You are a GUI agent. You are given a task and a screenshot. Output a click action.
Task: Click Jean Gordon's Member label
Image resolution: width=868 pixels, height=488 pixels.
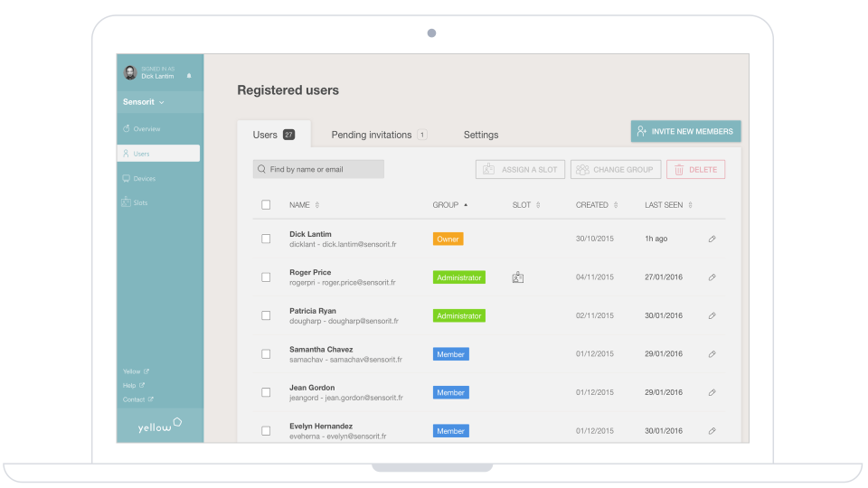450,392
